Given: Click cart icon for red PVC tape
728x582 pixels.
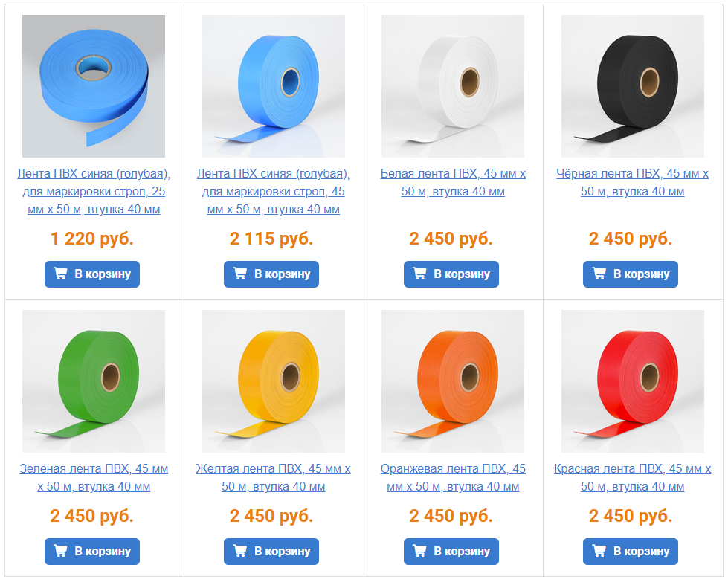Looking at the screenshot, I should click(599, 551).
